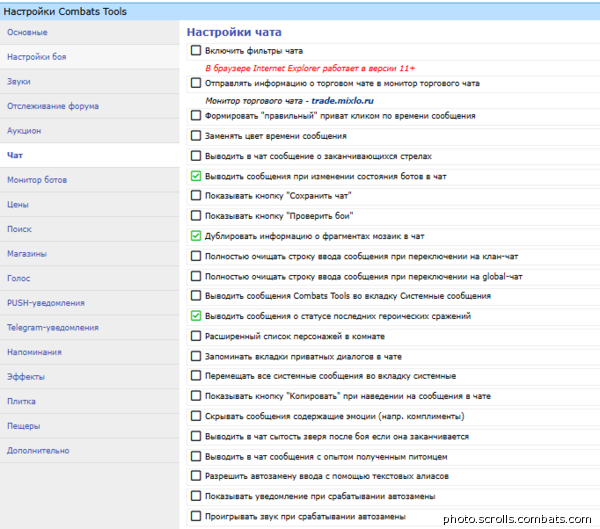
Task: Uncheck "Выводить сообщения при изменении состояния ботов"
Action: pos(196,176)
